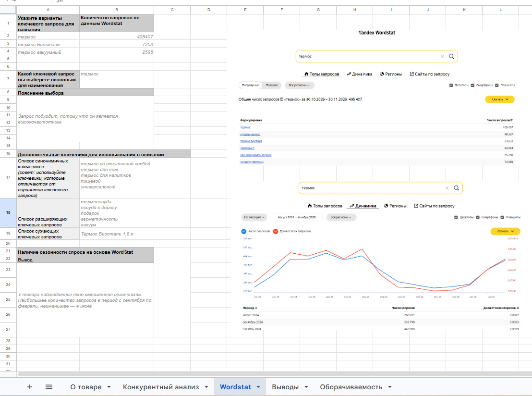Screen dimensions: 532x396
Task: Click the sort arrow beside the Период header
Action: point(256,308)
